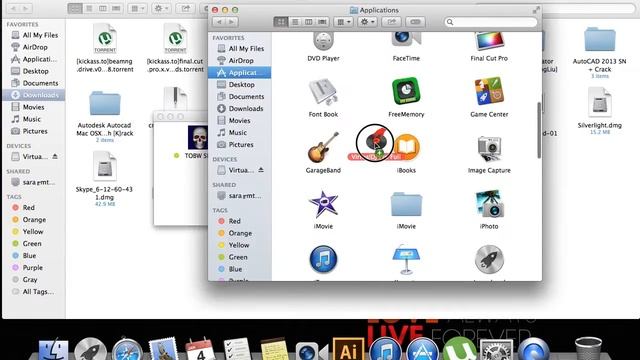This screenshot has width=640, height=360.
Task: Go back in the Applications window
Action: coord(219,22)
